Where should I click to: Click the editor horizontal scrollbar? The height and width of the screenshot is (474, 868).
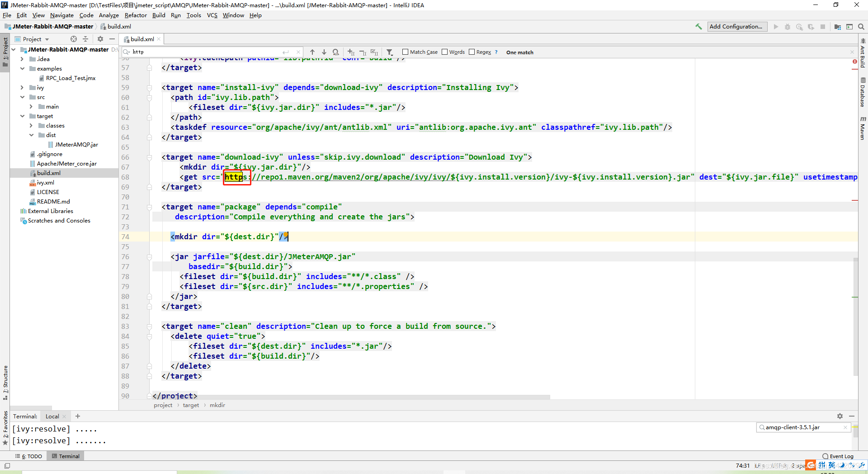click(x=352, y=397)
